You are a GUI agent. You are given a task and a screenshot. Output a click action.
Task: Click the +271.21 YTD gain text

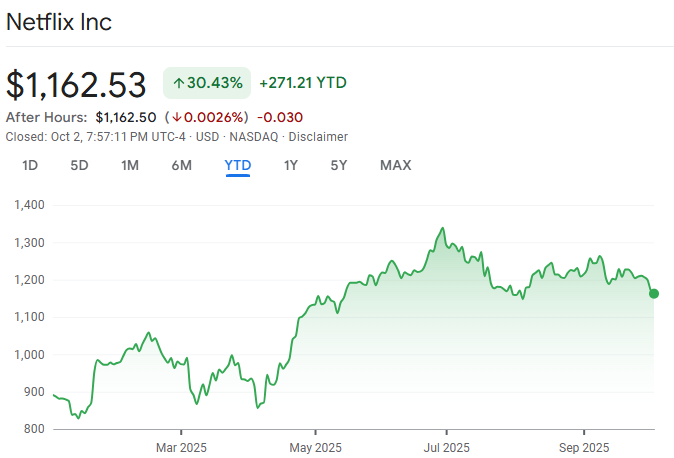tap(303, 83)
